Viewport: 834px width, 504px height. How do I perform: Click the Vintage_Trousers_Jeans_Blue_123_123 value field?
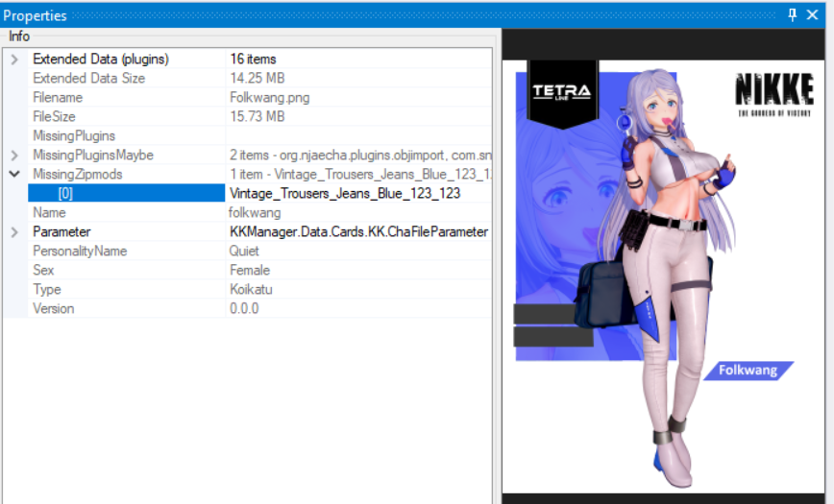345,194
